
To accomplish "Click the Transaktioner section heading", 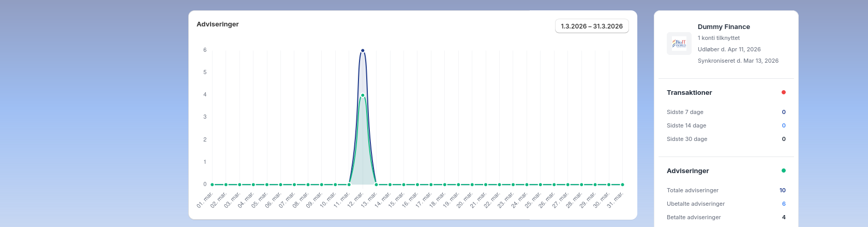I will [x=689, y=93].
